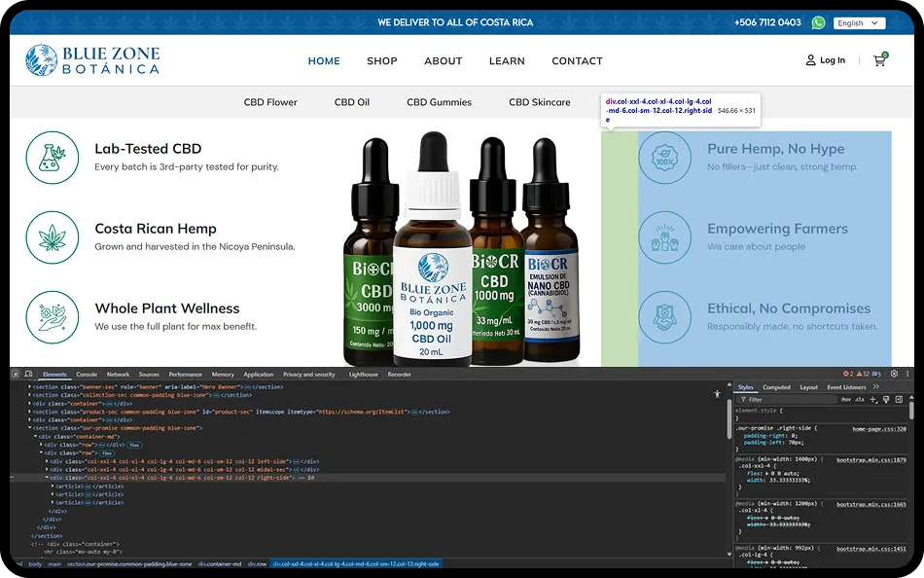Go to the SHOP menu item
This screenshot has width=924, height=578.
(382, 60)
